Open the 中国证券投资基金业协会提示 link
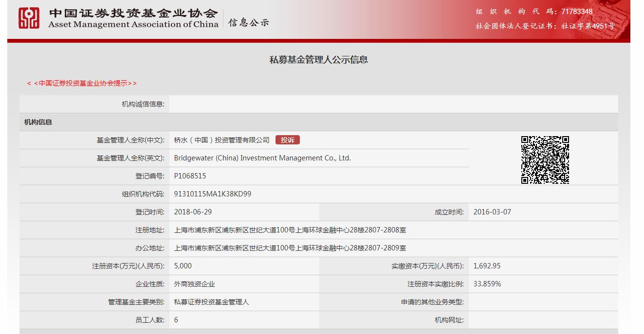Viewport: 644px width, 334px height. click(82, 83)
